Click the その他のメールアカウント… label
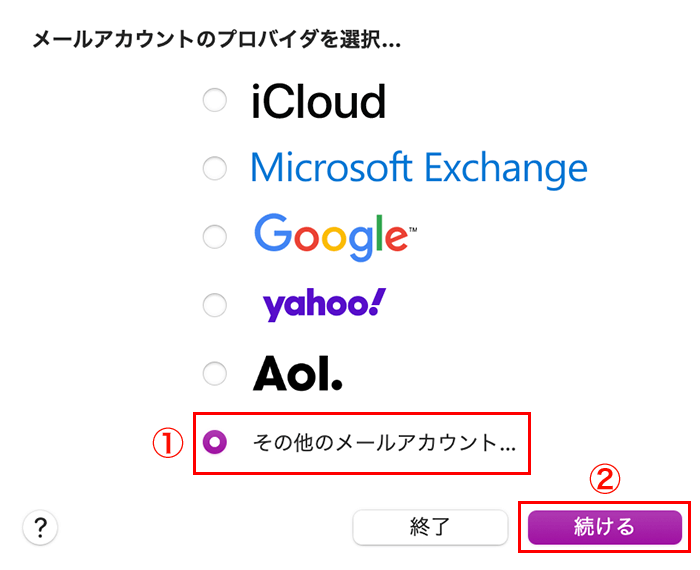Screen dimensions: 700x570 pyautogui.click(x=384, y=443)
